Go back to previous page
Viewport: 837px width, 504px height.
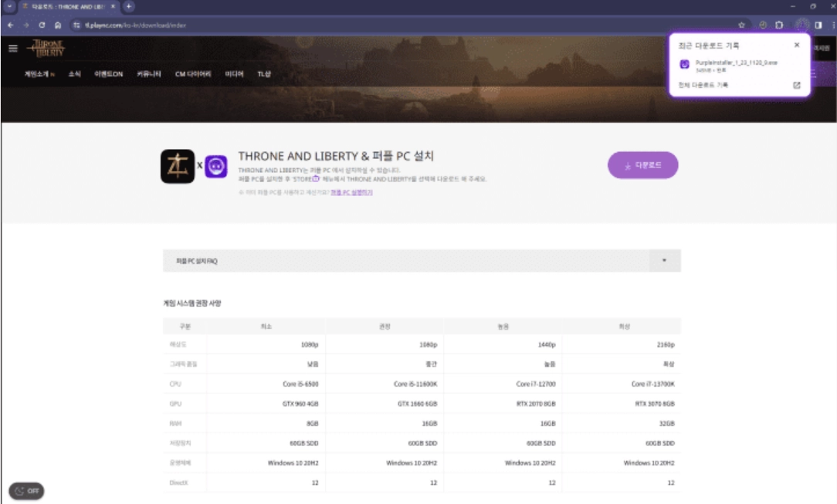(10, 25)
